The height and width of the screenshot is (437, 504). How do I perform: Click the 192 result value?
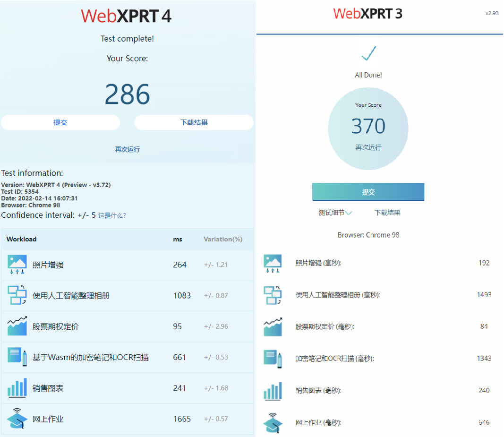484,263
